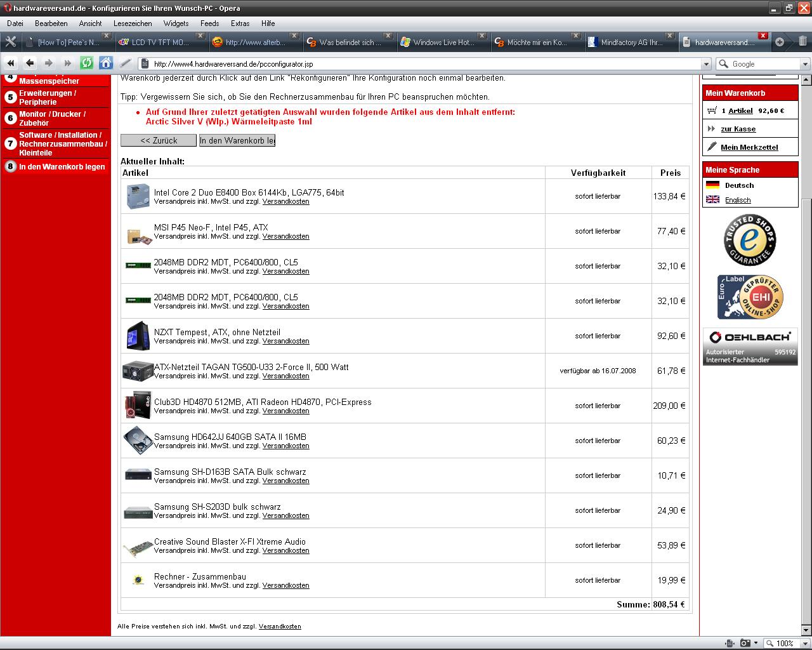Image resolution: width=812 pixels, height=650 pixels.
Task: Click the UK flag icon
Action: click(713, 199)
